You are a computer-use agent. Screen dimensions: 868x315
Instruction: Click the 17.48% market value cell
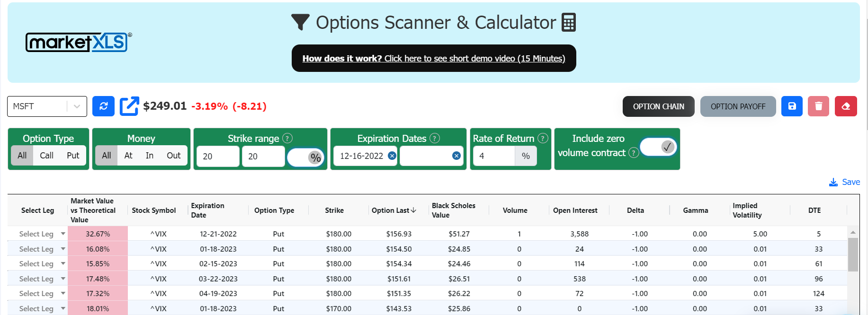click(98, 279)
